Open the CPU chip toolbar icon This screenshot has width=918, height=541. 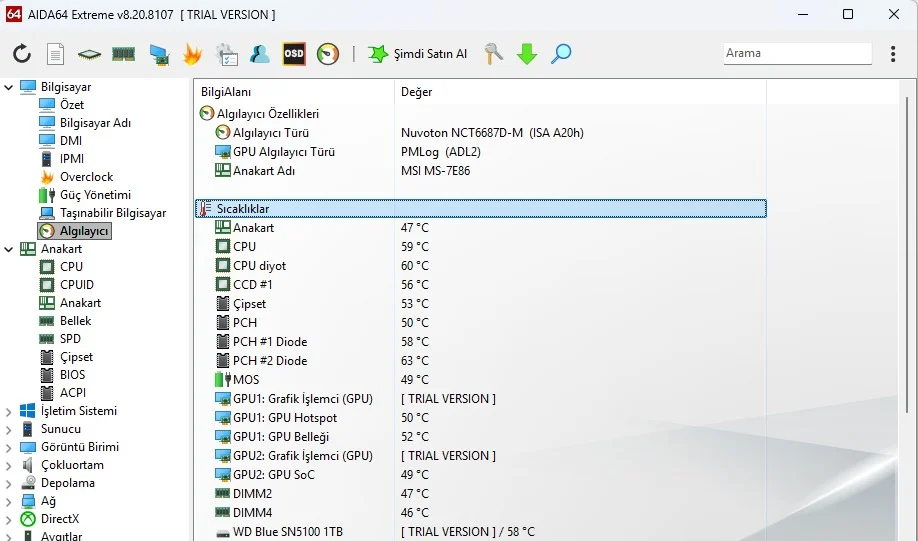89,54
